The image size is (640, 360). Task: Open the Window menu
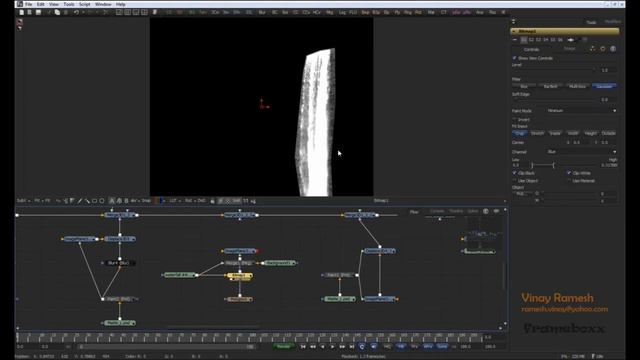(x=103, y=4)
